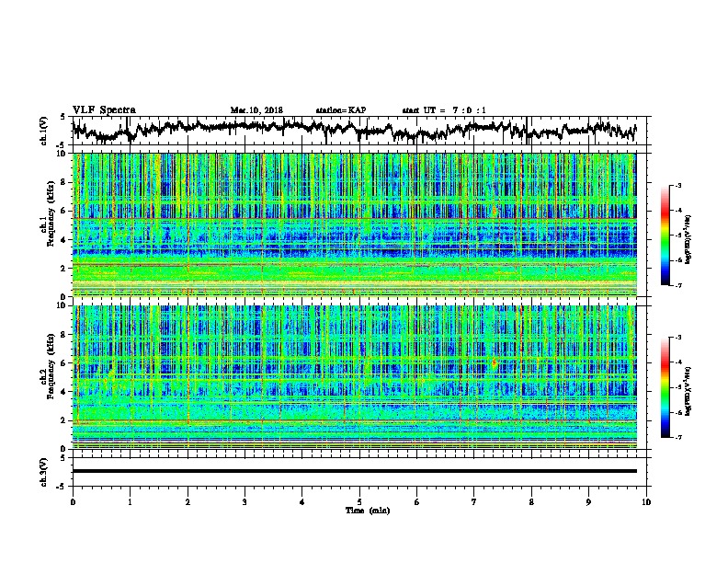Click the "ch.3(V)" axis label
This screenshot has width=728, height=563.
click(x=44, y=472)
